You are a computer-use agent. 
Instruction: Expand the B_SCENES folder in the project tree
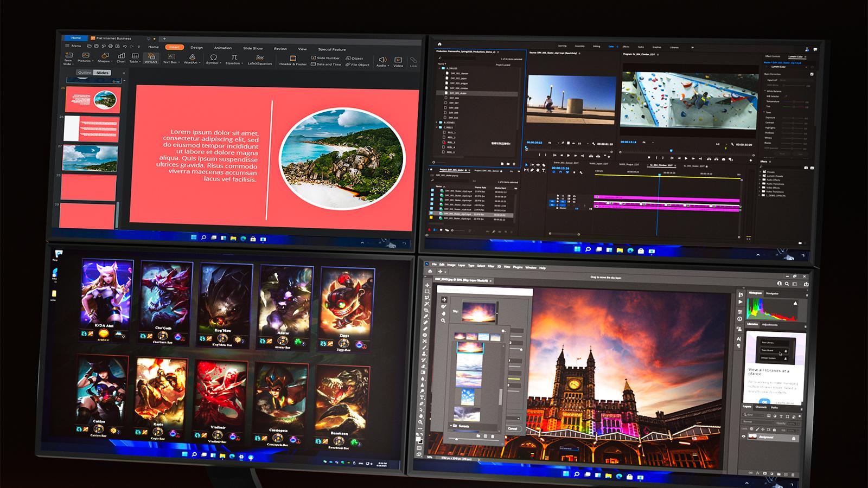[x=437, y=123]
